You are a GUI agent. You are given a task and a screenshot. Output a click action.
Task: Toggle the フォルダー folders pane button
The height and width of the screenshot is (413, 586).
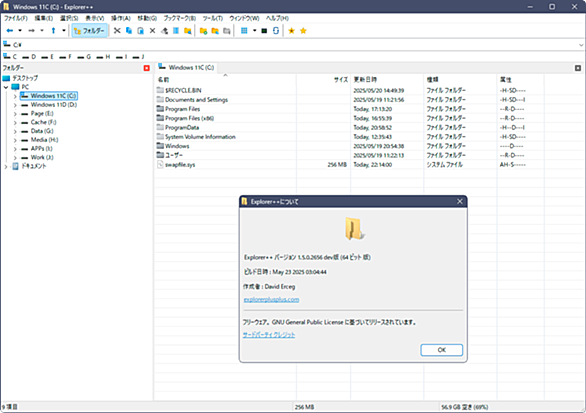coord(90,31)
